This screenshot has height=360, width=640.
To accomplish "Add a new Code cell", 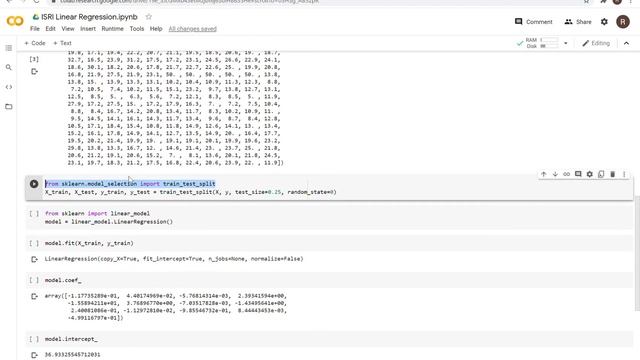I will tap(35, 43).
